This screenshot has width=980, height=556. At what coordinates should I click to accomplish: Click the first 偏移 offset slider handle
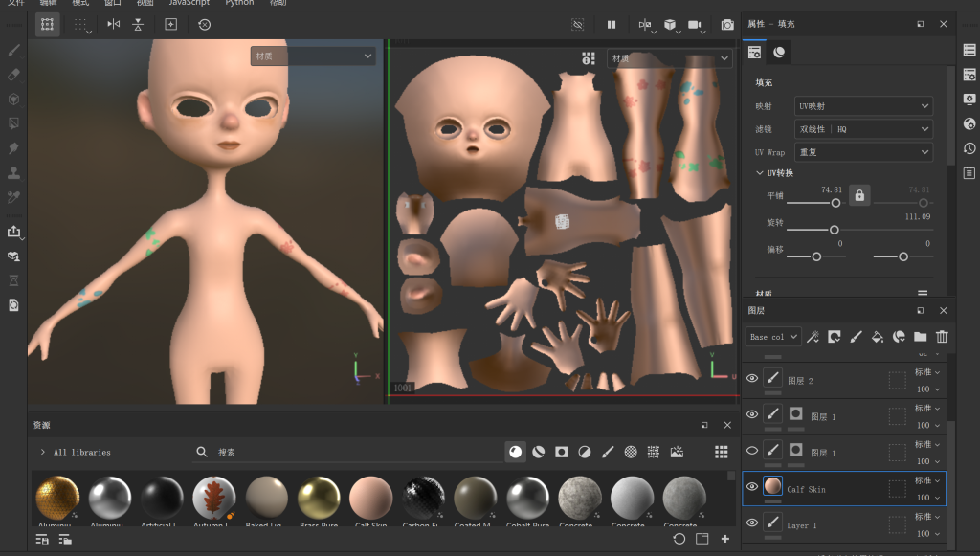point(816,256)
